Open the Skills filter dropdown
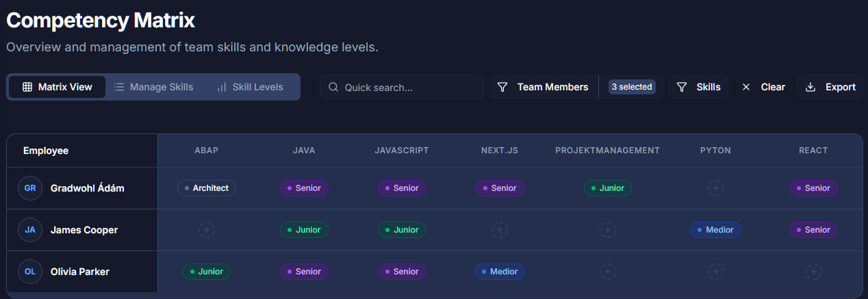This screenshot has width=868, height=299. click(699, 87)
